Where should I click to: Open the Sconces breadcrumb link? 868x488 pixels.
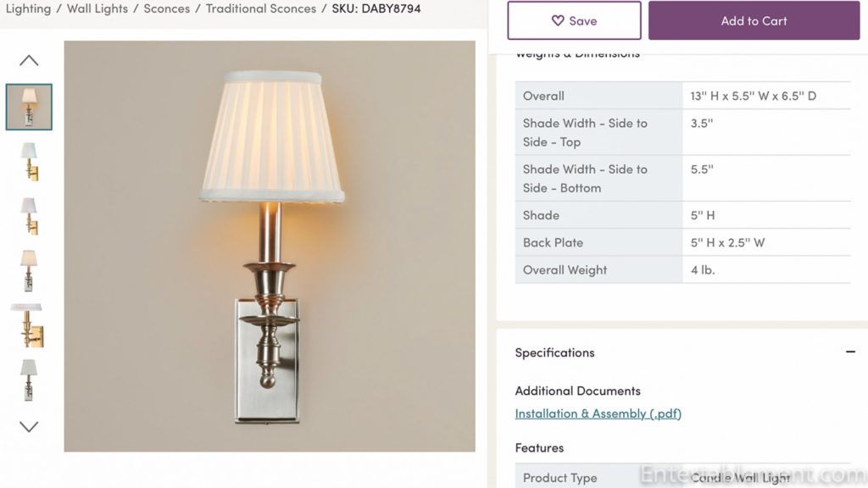point(167,8)
